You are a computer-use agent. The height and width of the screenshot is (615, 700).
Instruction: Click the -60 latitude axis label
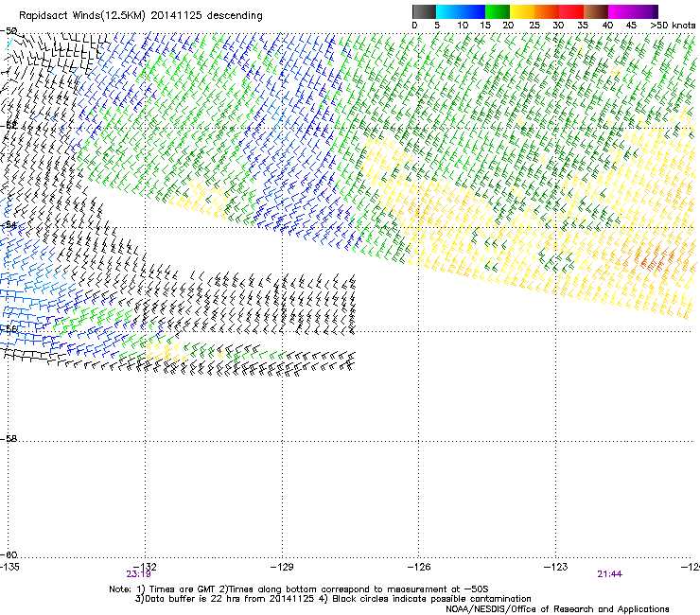pyautogui.click(x=9, y=555)
